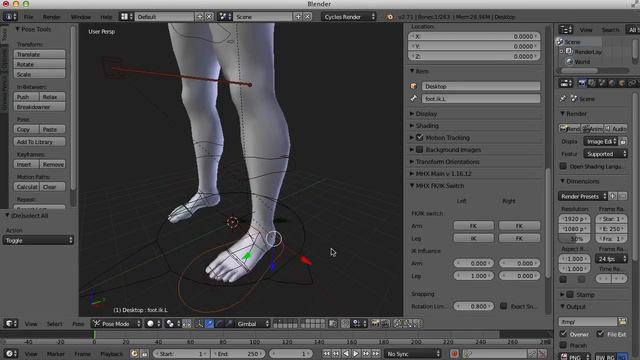Select the rotate manipulator arc icon
This screenshot has height=360, width=640.
[219, 324]
